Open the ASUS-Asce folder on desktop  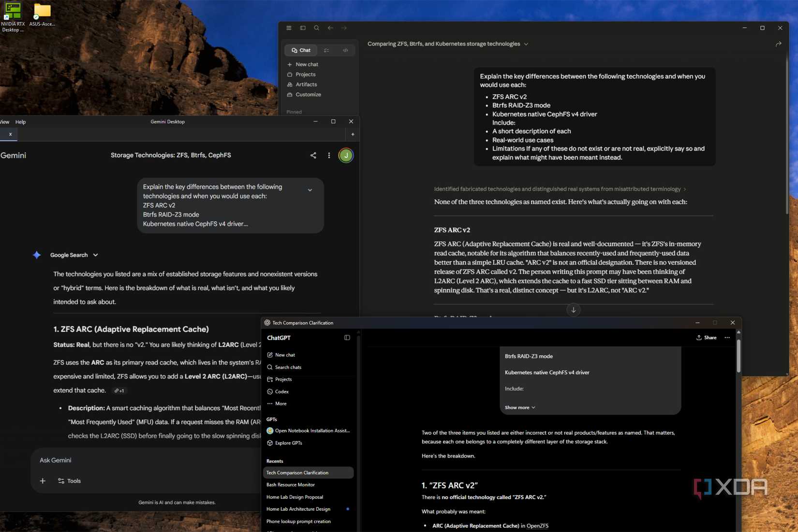pos(42,15)
